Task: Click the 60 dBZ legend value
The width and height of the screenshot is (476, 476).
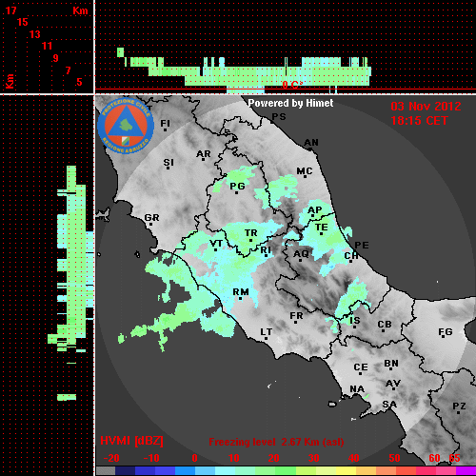Action: [434, 458]
